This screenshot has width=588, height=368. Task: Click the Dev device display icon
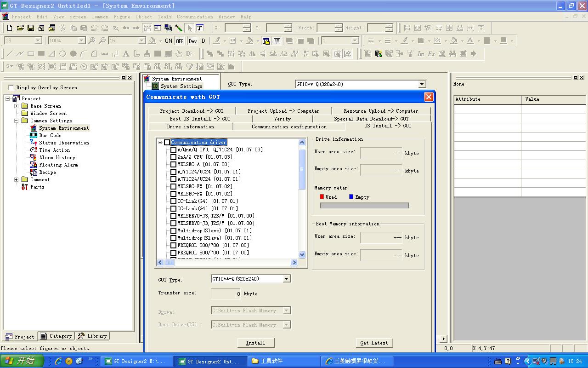192,41
